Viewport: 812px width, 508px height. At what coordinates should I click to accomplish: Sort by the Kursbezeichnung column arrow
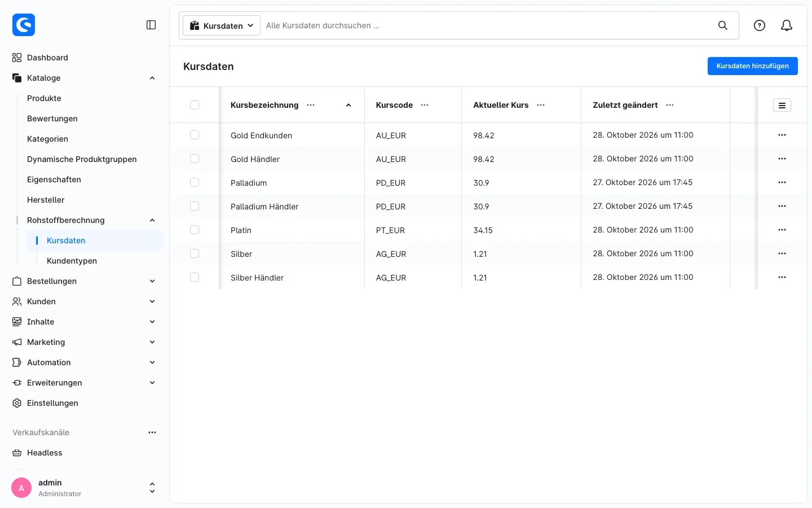[348, 105]
